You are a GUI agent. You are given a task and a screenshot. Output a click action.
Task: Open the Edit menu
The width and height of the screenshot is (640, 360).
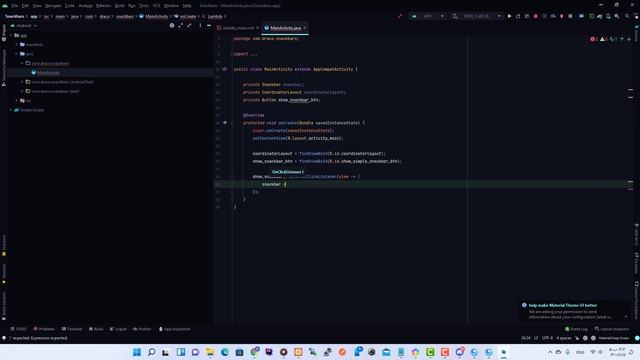click(x=25, y=6)
